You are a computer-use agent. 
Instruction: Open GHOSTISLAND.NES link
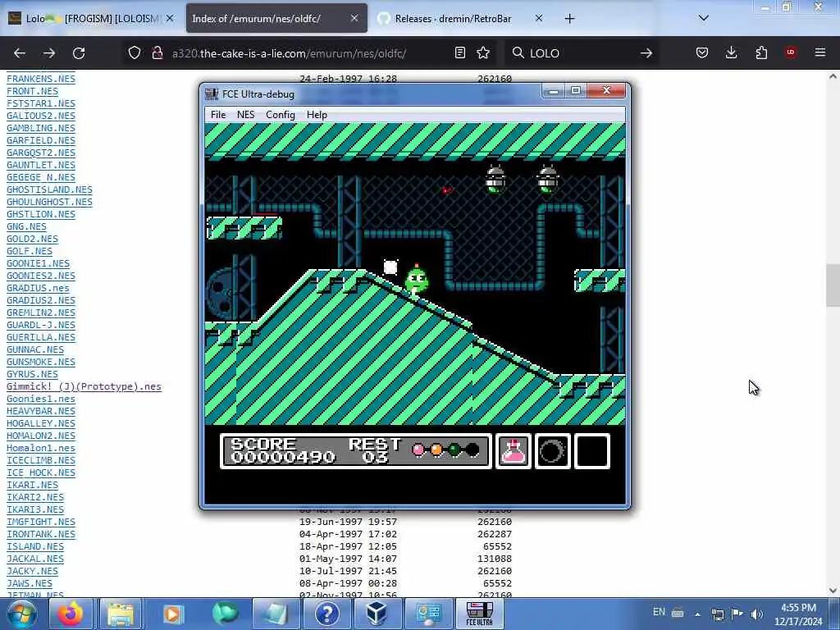(49, 189)
